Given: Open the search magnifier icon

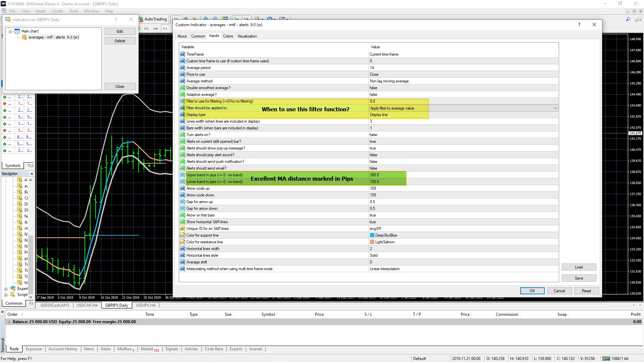Looking at the screenshot, I should point(628,19).
